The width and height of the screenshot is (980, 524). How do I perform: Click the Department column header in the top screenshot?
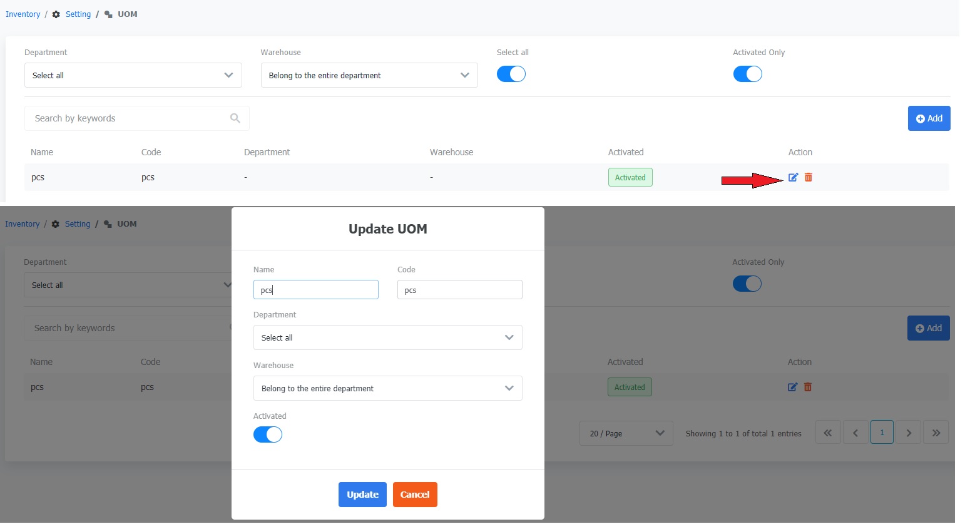pyautogui.click(x=267, y=152)
